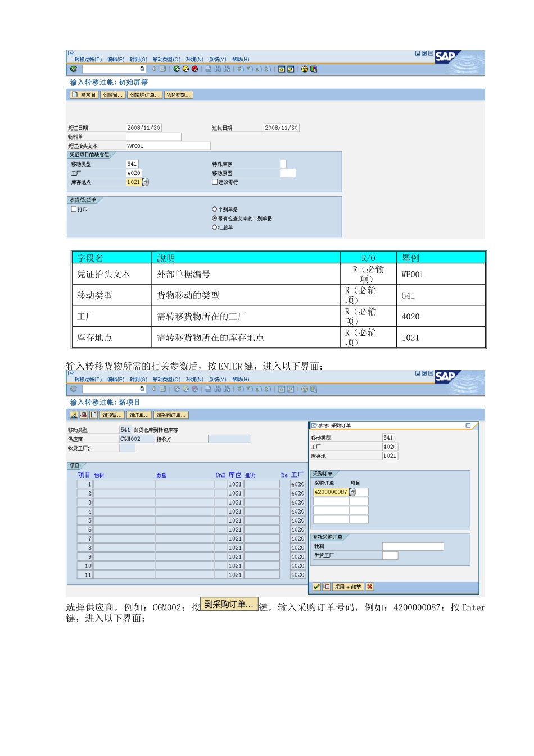This screenshot has height=756, width=534.
Task: Tick the 打印 print checkbox
Action: point(74,209)
